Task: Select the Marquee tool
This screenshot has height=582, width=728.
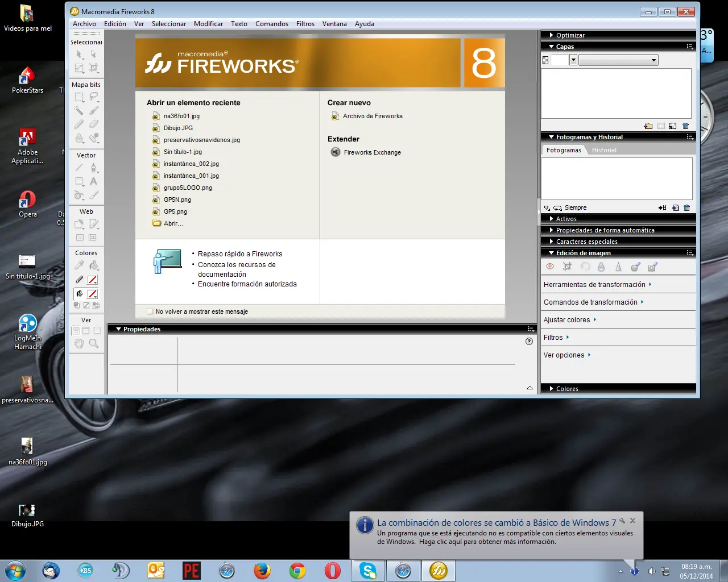Action: 79,97
